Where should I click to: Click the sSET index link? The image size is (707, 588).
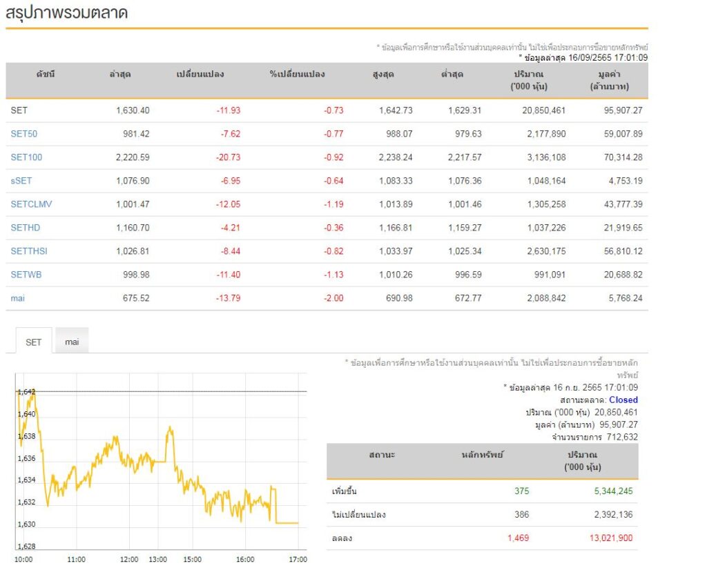tap(22, 181)
